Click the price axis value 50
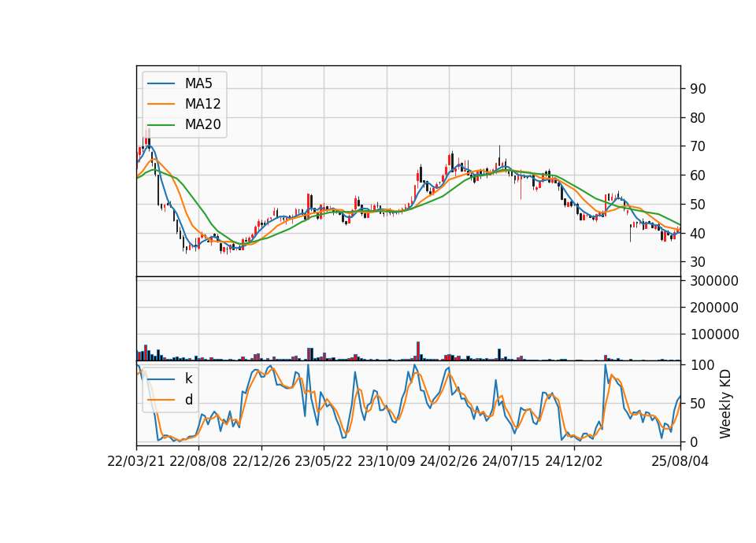This screenshot has height=543, width=756. (698, 205)
